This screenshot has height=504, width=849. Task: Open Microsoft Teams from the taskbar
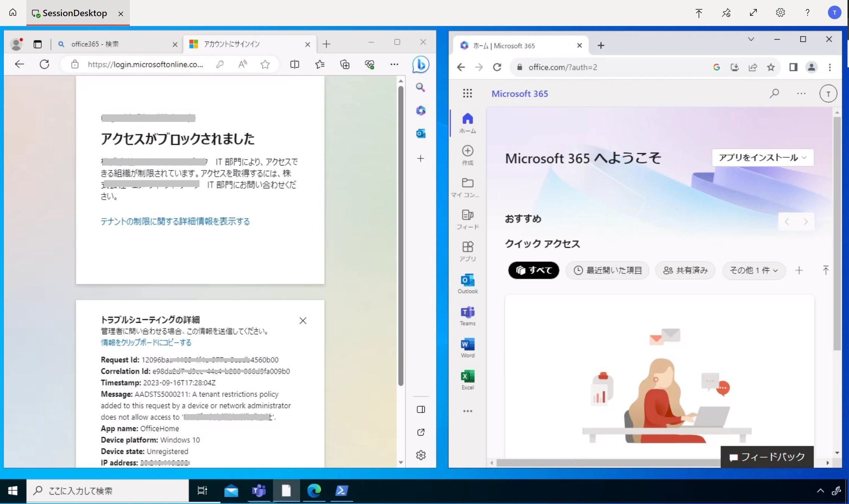[x=259, y=490]
